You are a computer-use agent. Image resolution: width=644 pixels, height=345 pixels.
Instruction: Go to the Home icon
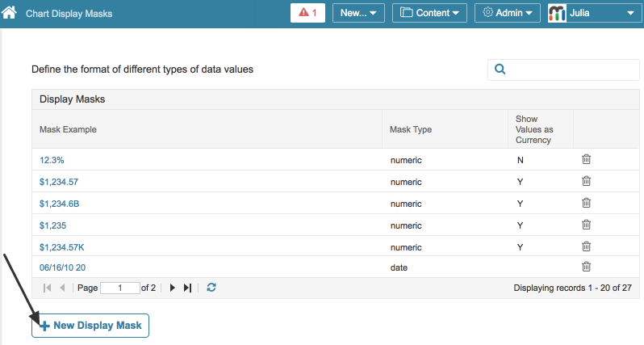point(10,14)
